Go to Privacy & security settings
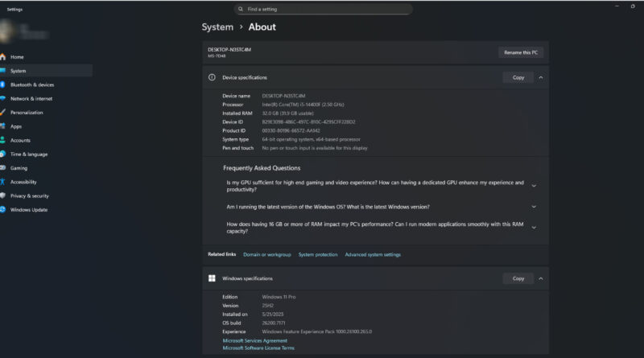 30,195
